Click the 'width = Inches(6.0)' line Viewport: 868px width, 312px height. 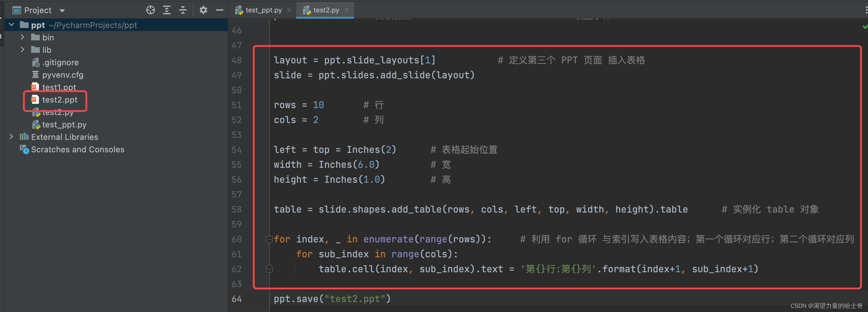click(326, 165)
